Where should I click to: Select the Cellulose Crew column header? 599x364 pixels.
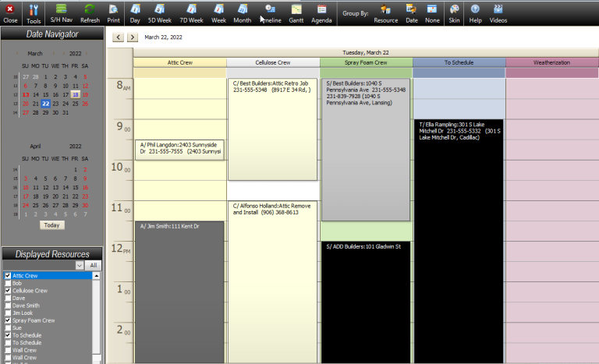pyautogui.click(x=273, y=62)
